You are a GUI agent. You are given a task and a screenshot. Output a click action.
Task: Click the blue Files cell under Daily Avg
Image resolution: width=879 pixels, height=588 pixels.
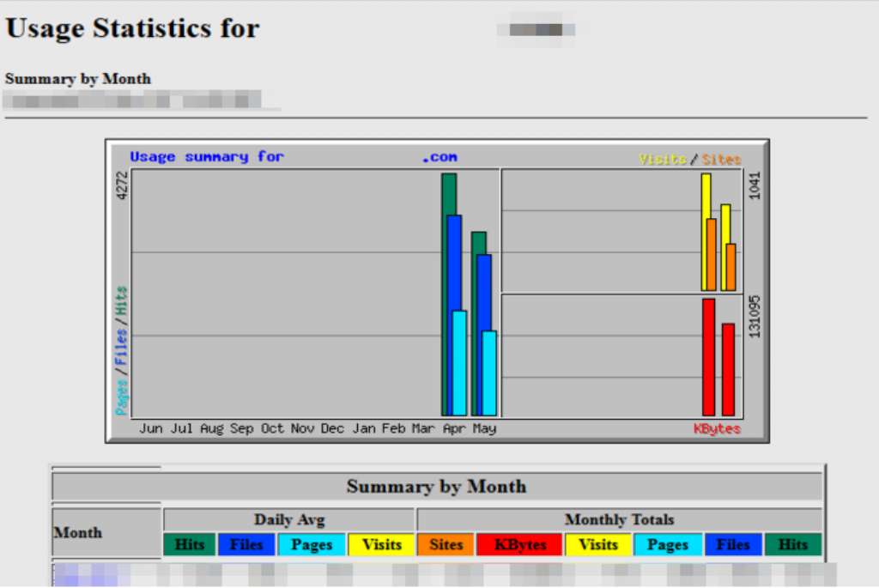[x=246, y=544]
